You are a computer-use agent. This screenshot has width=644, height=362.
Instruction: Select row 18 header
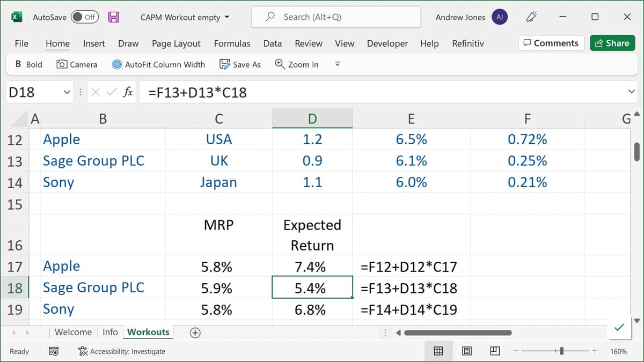[14, 287]
